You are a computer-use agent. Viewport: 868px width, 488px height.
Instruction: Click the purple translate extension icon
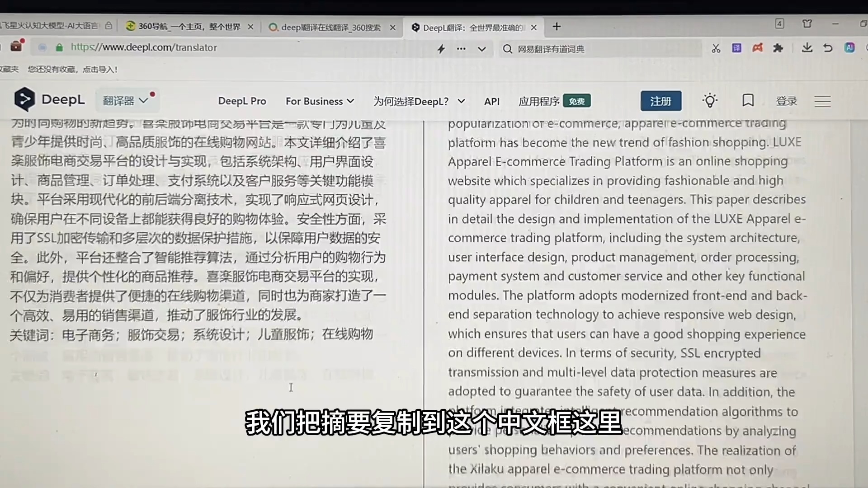click(736, 47)
